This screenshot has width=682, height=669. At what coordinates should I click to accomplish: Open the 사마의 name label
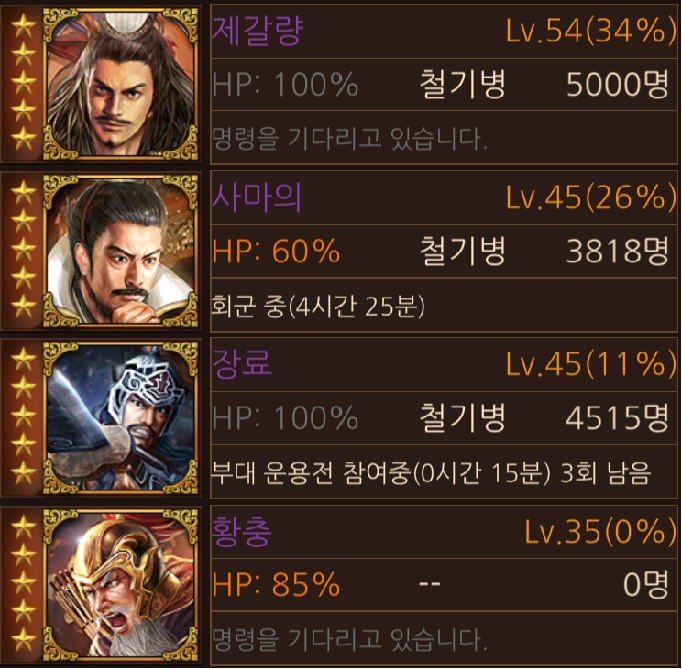click(x=257, y=197)
